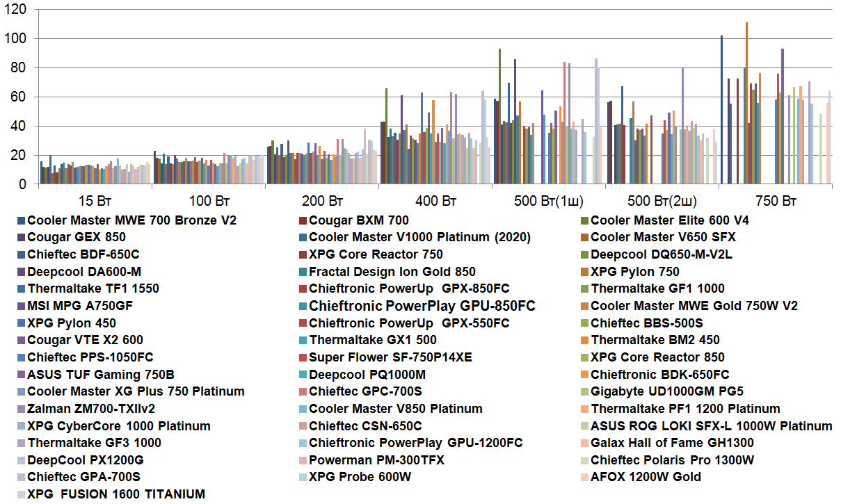Click the Cooler Master MWE 700 Bronze V2 legend label

pos(132,220)
